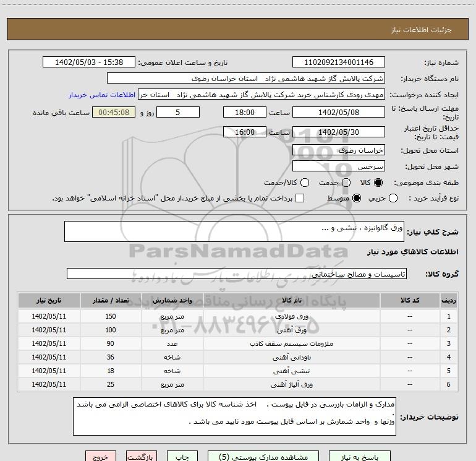The height and width of the screenshot is (461, 476).
Task: Click unit عدد in row 3
Action: point(172,343)
